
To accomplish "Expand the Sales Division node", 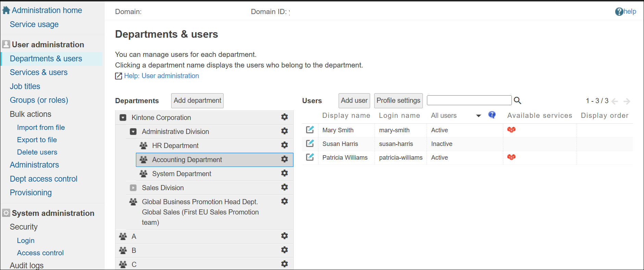I will 133,188.
